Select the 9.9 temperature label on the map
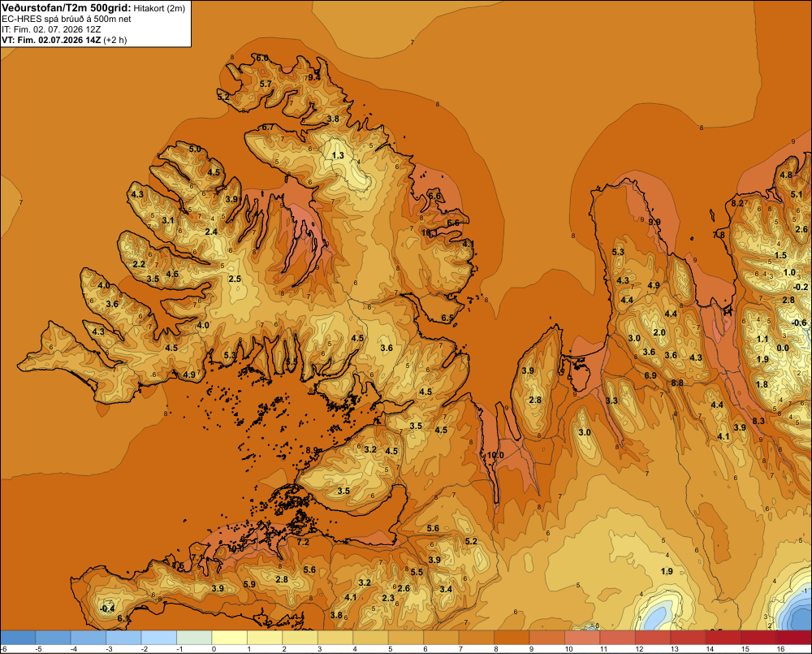This screenshot has width=812, height=654. coord(654,222)
